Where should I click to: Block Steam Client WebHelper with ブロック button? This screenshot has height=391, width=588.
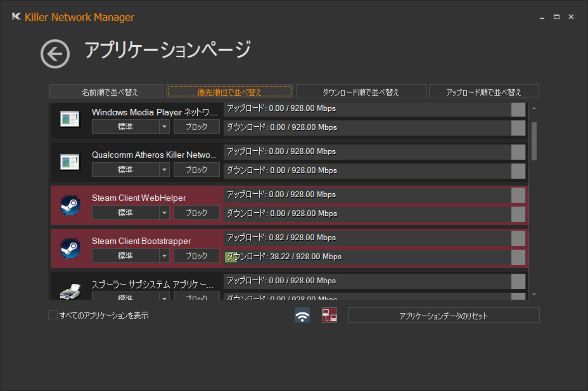(196, 212)
